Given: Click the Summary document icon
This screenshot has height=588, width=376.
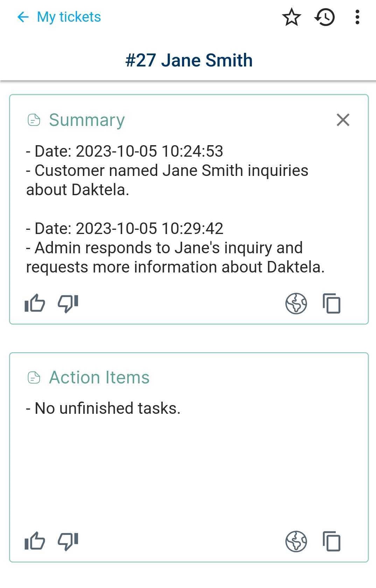Looking at the screenshot, I should coord(33,120).
